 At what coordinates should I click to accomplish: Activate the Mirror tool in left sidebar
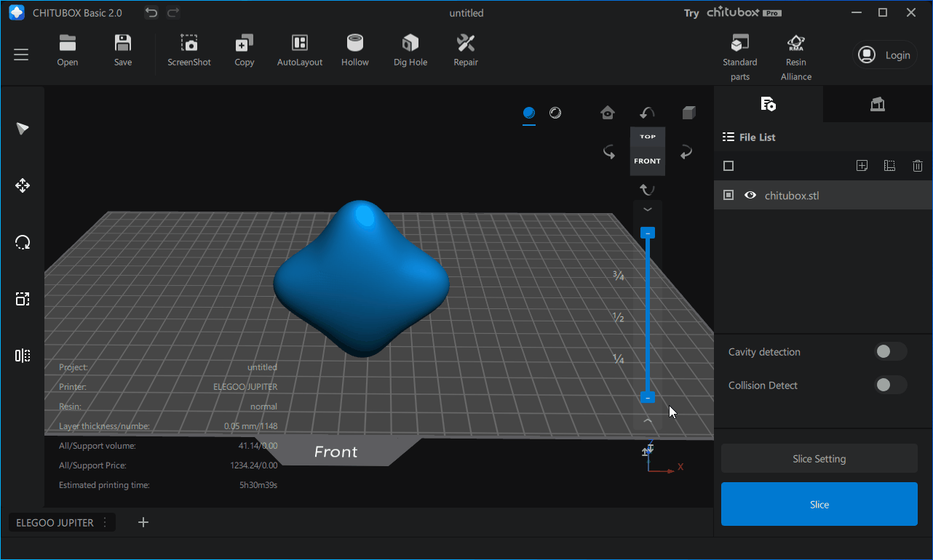[23, 356]
